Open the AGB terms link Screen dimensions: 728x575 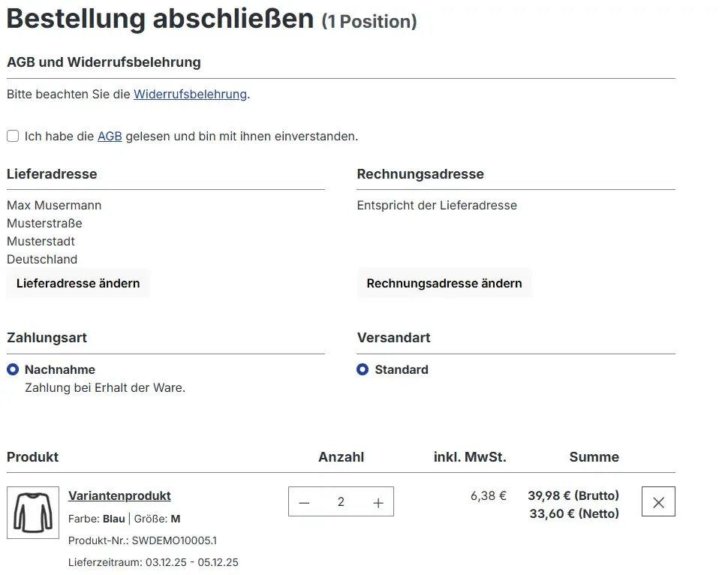[x=110, y=136]
